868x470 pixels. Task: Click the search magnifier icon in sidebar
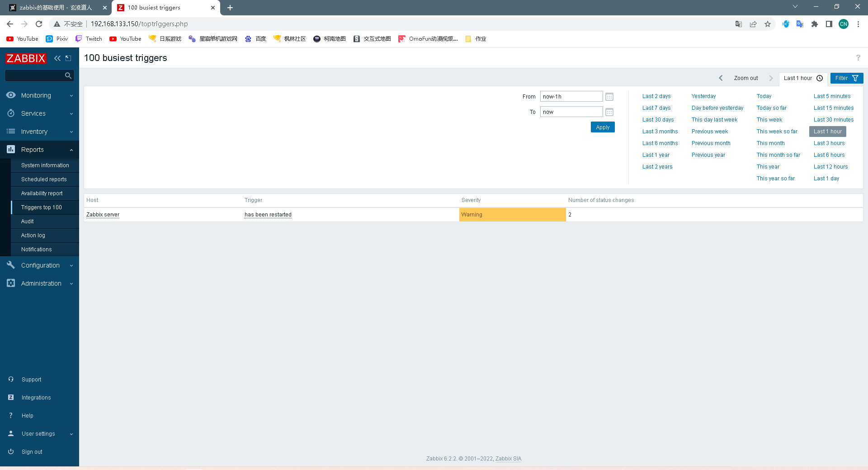coord(68,75)
